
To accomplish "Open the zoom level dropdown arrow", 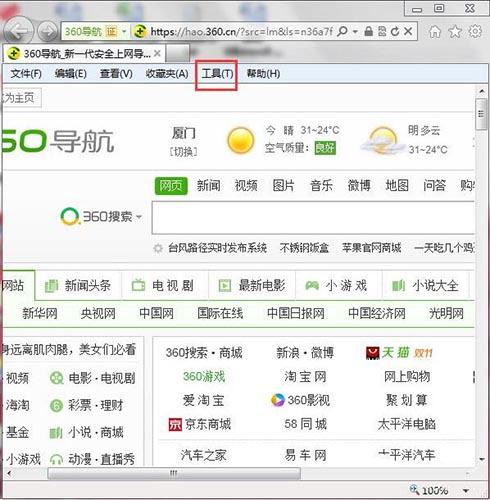I will point(466,490).
